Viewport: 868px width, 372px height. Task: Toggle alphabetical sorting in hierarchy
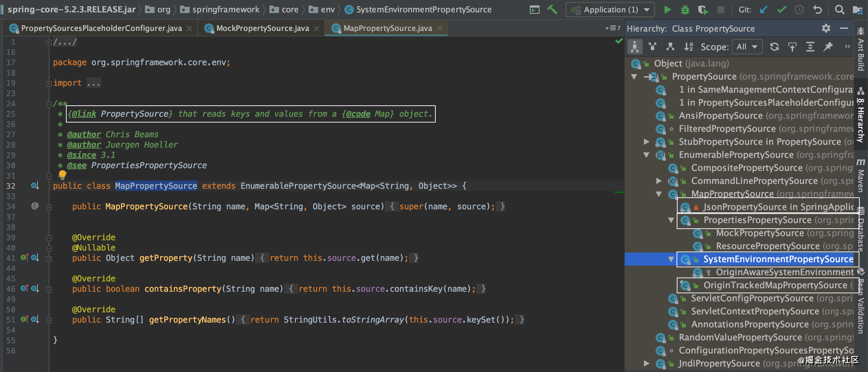(x=688, y=47)
